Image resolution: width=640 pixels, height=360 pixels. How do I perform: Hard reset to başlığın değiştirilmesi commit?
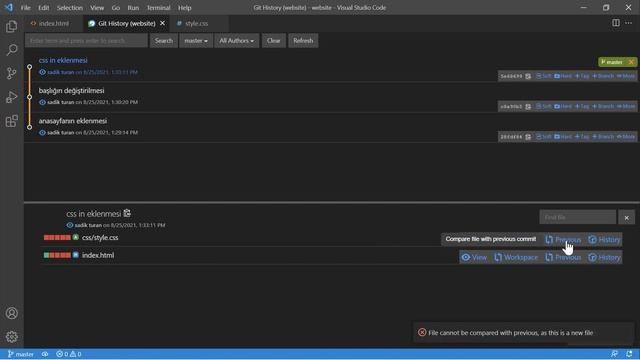(x=563, y=107)
